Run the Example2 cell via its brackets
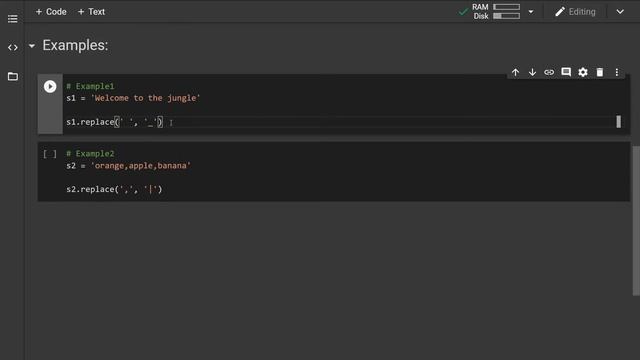Image resolution: width=640 pixels, height=360 pixels. tap(50, 154)
